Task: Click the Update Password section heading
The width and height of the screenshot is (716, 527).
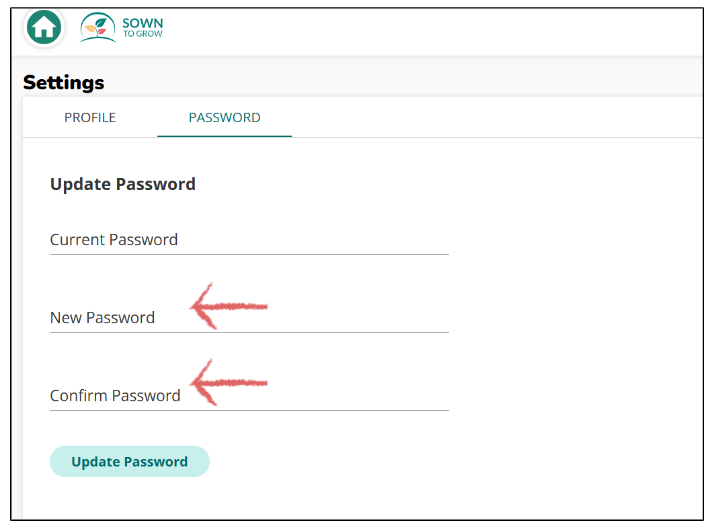Action: (123, 184)
